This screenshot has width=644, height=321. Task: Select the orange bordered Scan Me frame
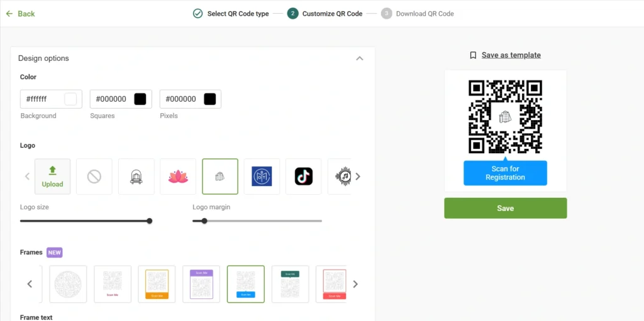point(157,284)
